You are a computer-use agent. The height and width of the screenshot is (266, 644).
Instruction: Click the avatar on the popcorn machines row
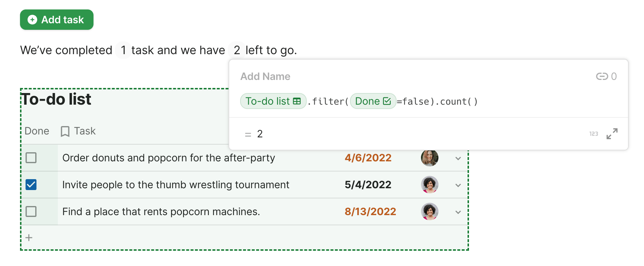[x=429, y=211]
